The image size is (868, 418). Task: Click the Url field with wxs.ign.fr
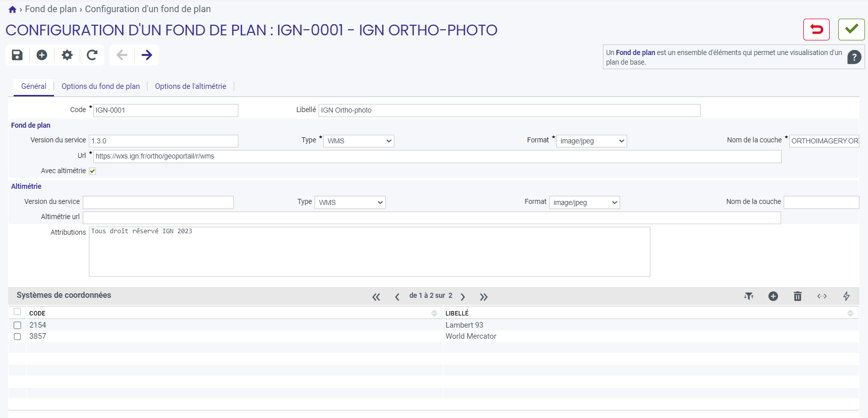[x=437, y=156]
